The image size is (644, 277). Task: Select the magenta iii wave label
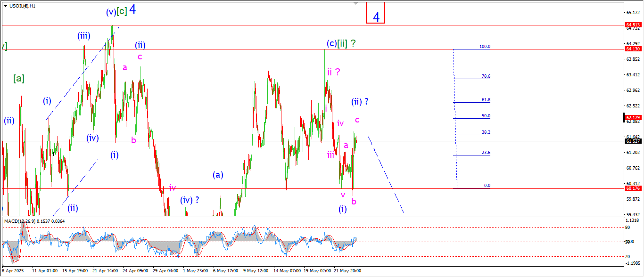331,155
